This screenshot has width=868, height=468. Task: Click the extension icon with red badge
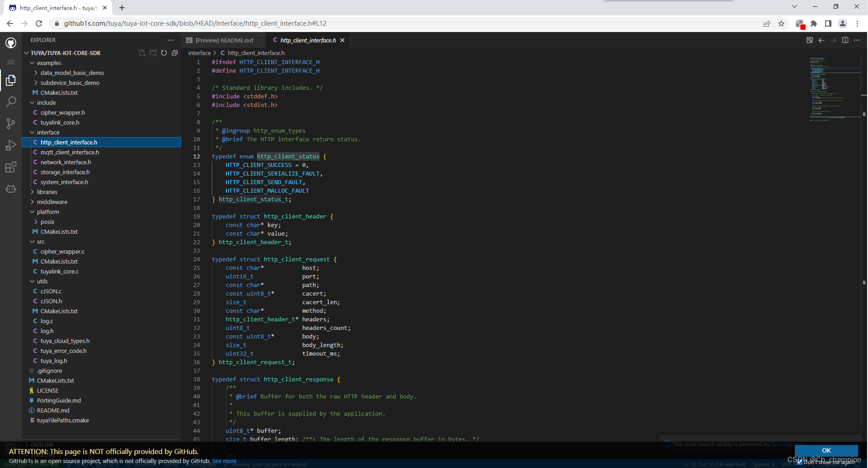coord(800,24)
